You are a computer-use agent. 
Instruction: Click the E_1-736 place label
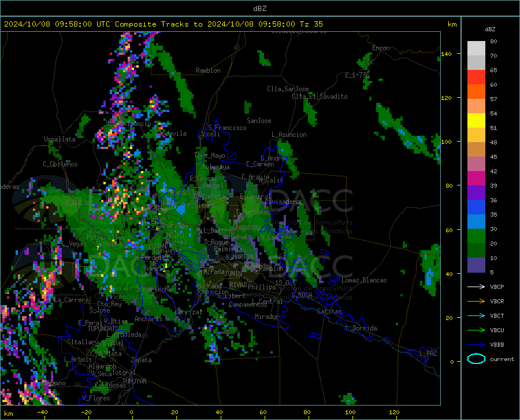357,75
